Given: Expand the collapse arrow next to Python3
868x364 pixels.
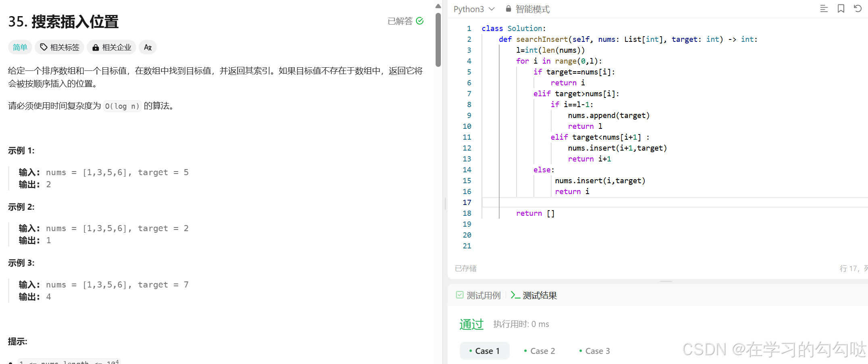Looking at the screenshot, I should tap(492, 9).
